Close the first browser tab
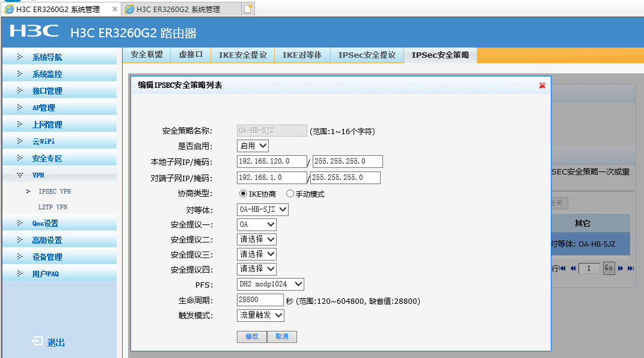 click(115, 9)
